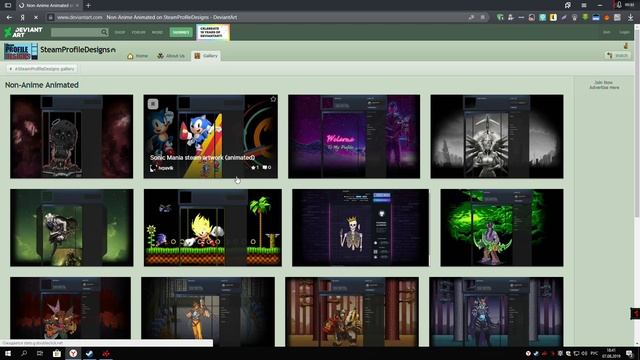Close the Non-Anime Animated tab
The image size is (640, 360).
77,5
